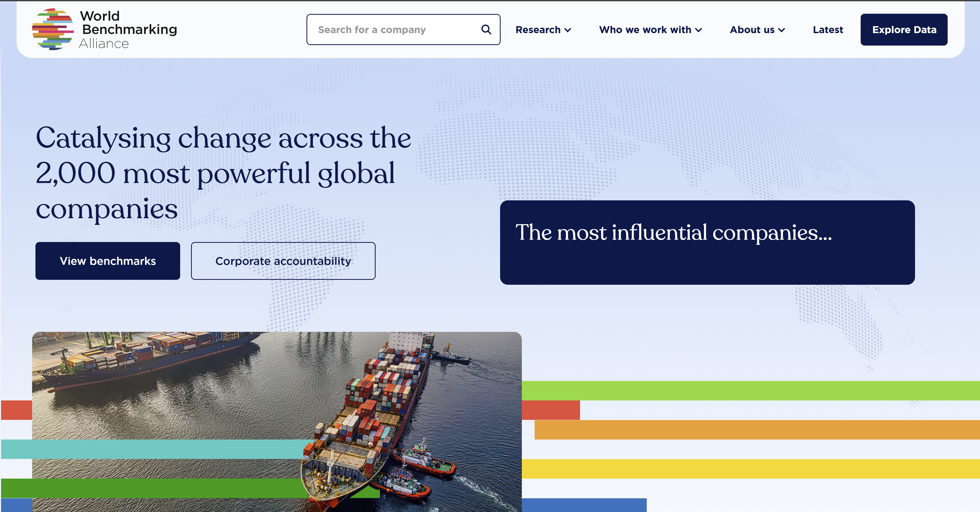Expand the Research dropdown chevron
Viewport: 980px width, 512px height.
tap(568, 30)
